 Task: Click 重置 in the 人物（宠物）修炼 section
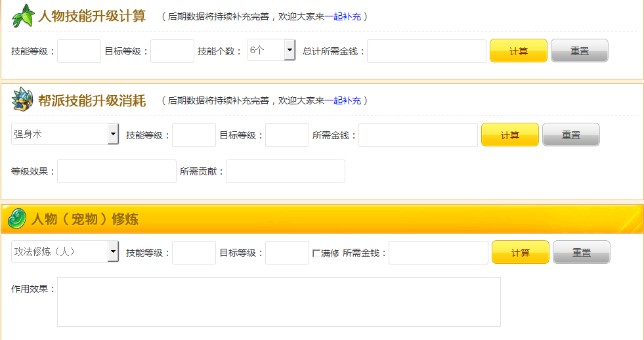[x=582, y=252]
